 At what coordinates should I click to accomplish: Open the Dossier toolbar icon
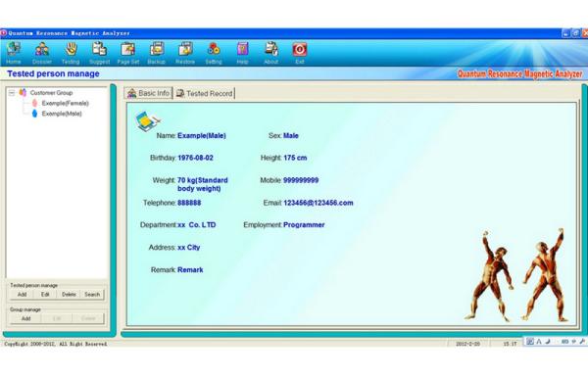point(42,50)
